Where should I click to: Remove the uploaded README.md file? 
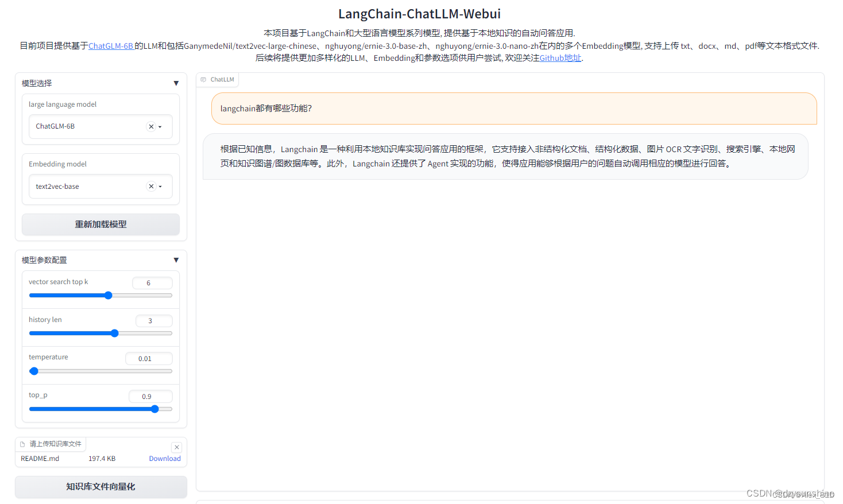(x=177, y=447)
